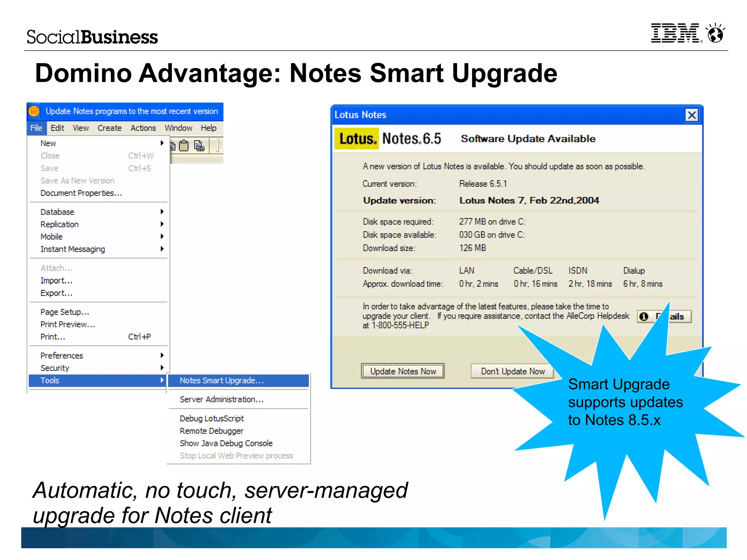Click the Save menu item
Image resolution: width=747 pixels, height=560 pixels.
coord(98,168)
